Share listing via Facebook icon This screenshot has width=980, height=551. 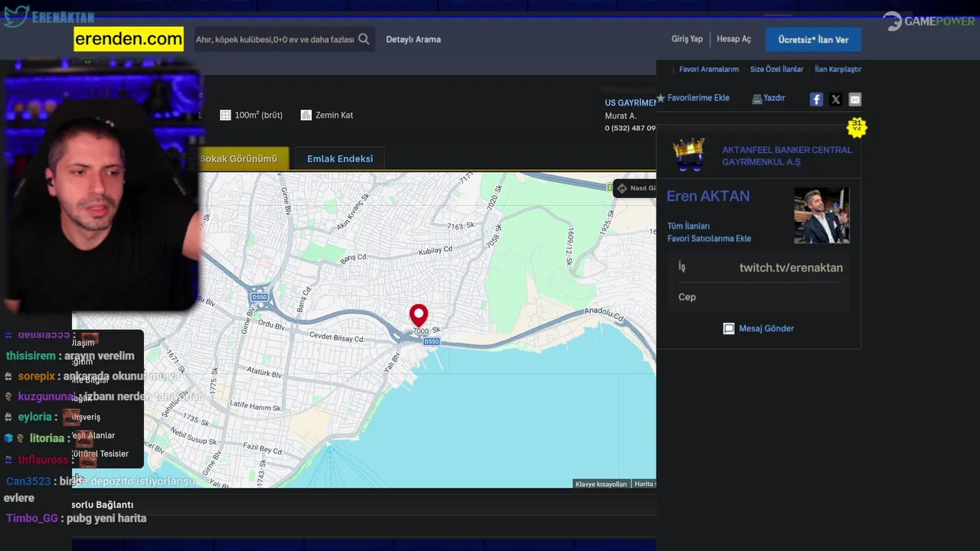point(816,99)
